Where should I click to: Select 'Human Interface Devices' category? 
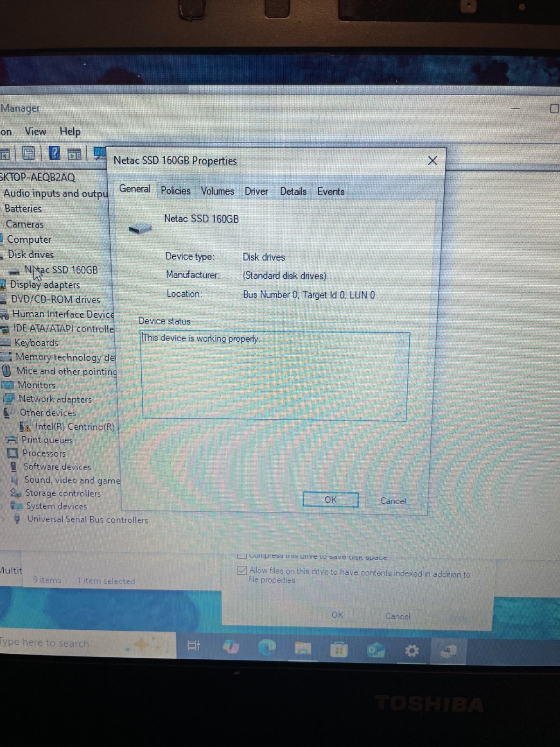point(63,314)
